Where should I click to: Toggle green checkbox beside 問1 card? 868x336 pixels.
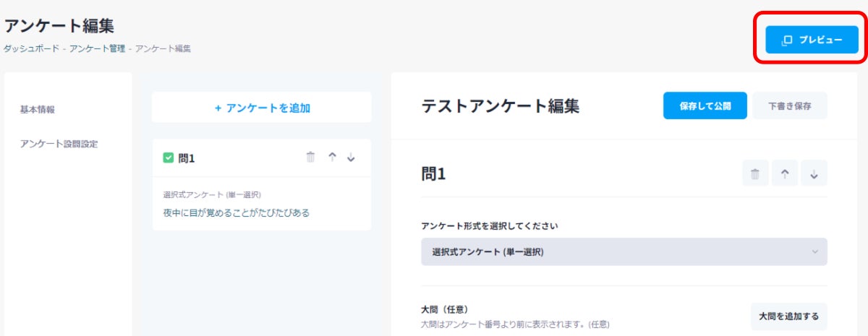coord(169,158)
